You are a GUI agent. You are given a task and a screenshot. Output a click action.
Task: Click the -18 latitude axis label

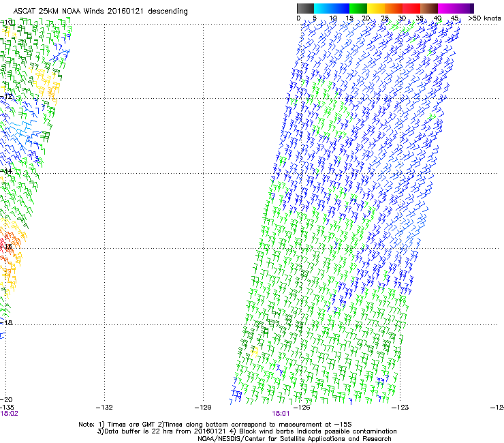click(x=7, y=322)
